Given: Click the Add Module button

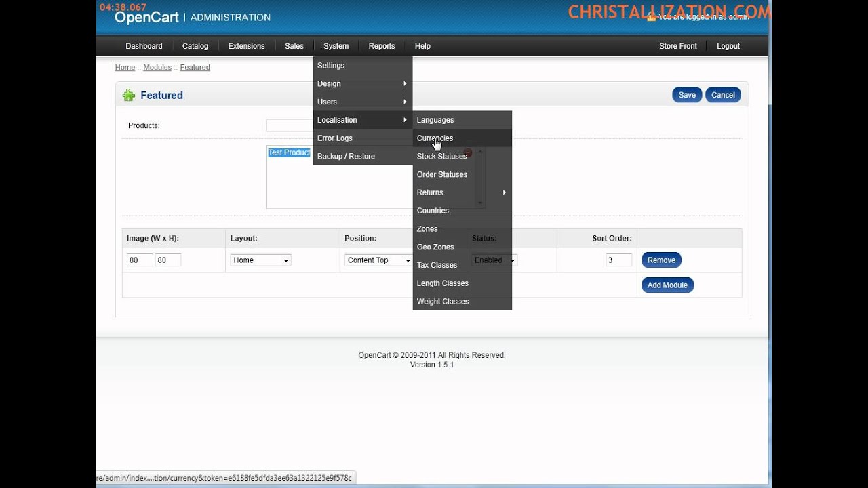Looking at the screenshot, I should 667,285.
